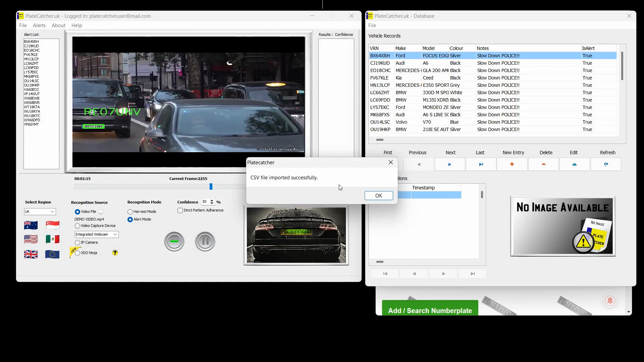Select the OU14LSC Volvo record row
The width and height of the screenshot is (644, 362).
coord(493,122)
